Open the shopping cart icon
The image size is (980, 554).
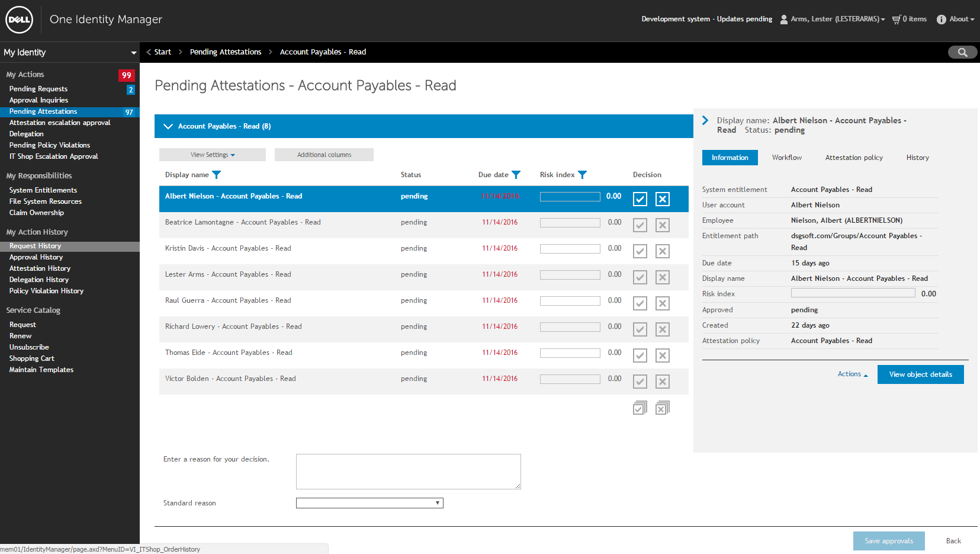pyautogui.click(x=896, y=19)
